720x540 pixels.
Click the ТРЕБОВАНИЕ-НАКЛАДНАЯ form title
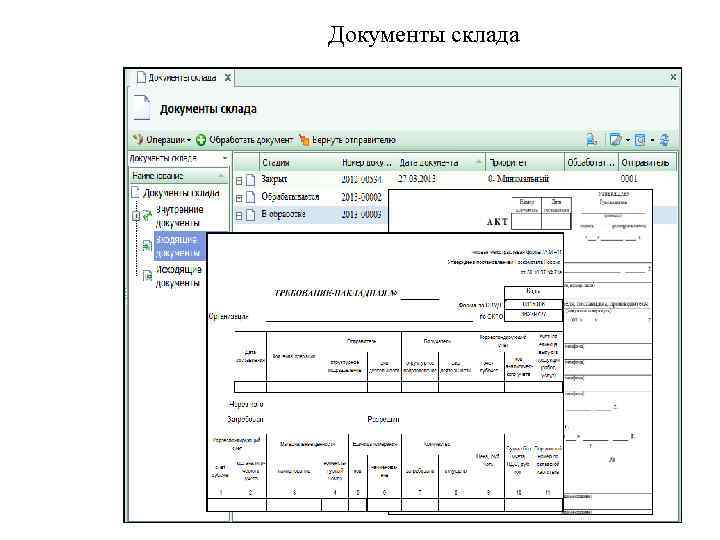[x=336, y=293]
